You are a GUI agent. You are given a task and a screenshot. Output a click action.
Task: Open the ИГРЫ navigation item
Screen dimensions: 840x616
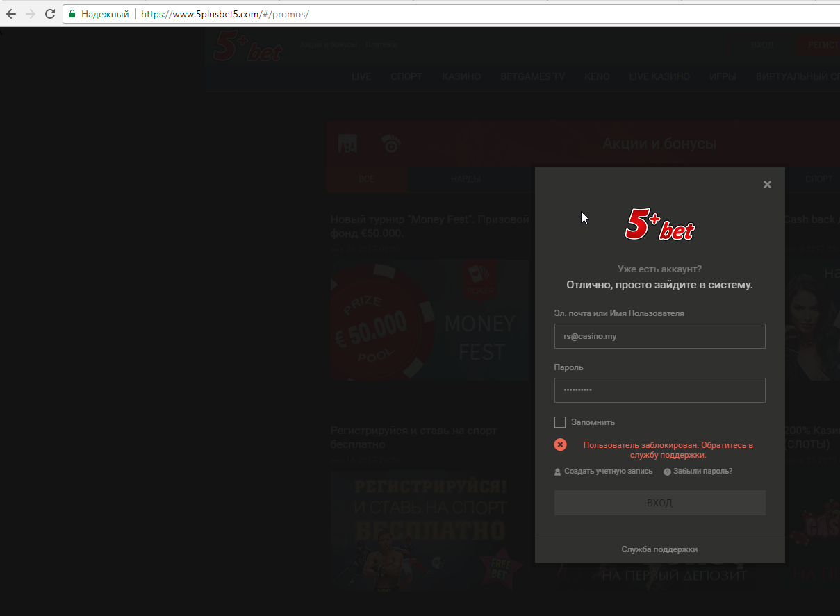coord(723,77)
